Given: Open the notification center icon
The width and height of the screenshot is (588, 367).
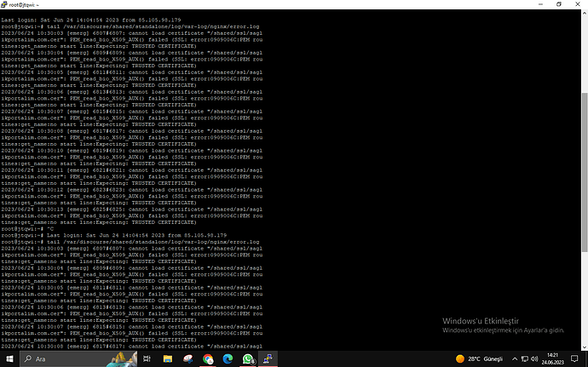Looking at the screenshot, I should click(x=574, y=358).
